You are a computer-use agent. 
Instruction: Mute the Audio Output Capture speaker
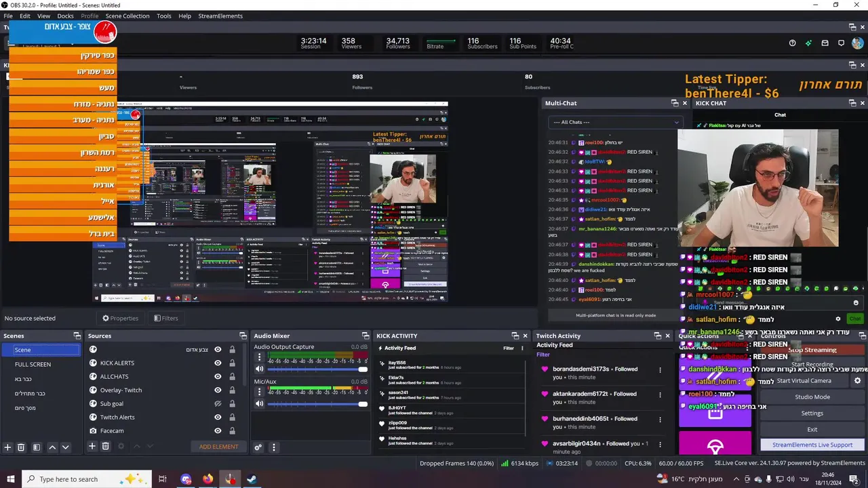pyautogui.click(x=259, y=369)
